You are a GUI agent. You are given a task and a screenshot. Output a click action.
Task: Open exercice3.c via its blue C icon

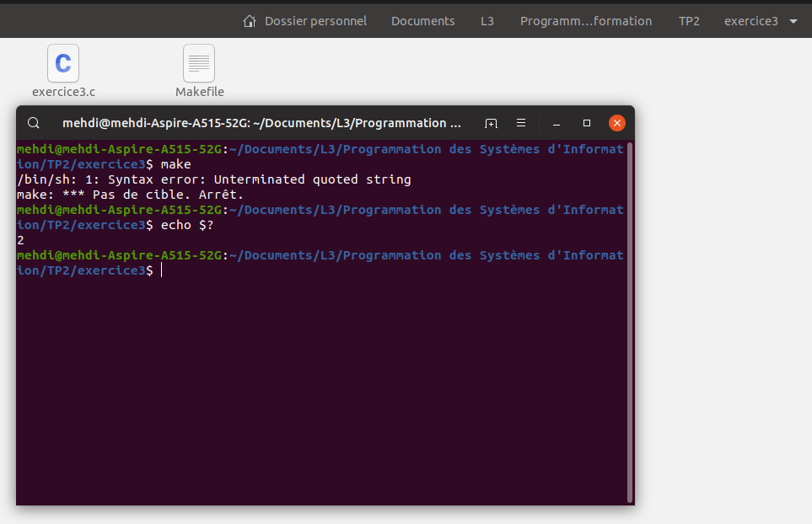(x=62, y=64)
